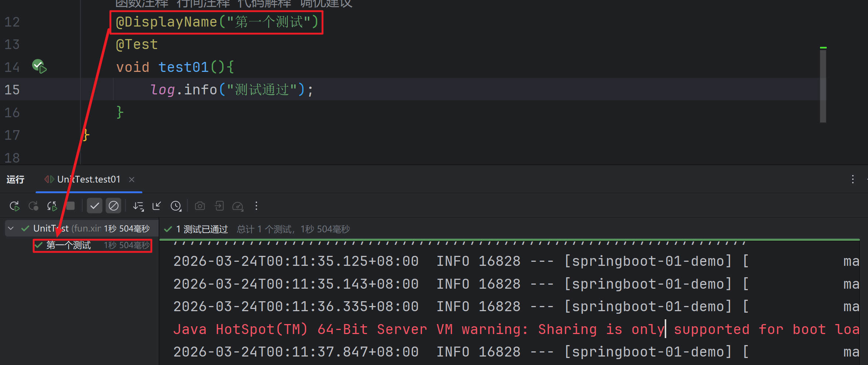Screen dimensions: 868x365
Task: Click the 运行 panel title
Action: 15,180
